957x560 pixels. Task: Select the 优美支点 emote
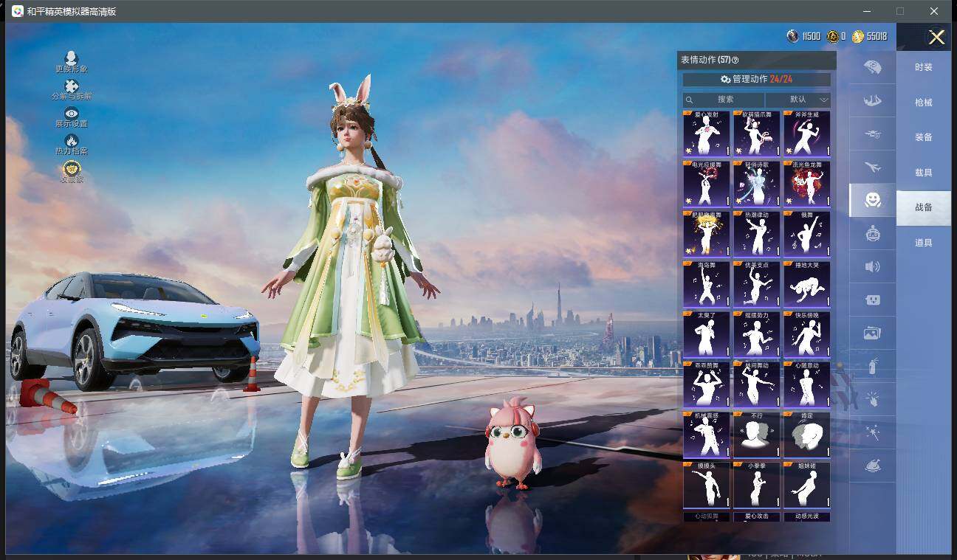click(757, 284)
